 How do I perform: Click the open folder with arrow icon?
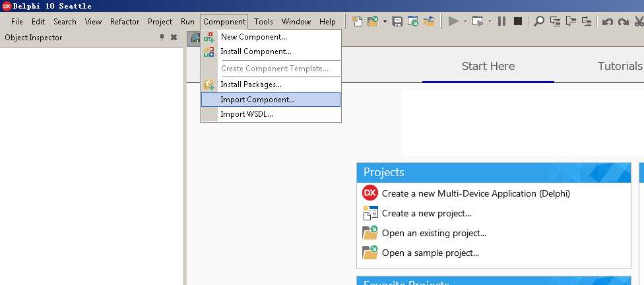tap(429, 21)
